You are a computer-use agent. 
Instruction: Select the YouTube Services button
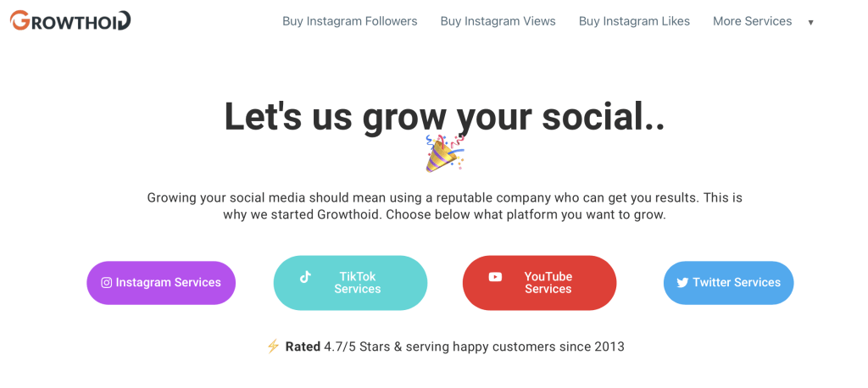(539, 283)
